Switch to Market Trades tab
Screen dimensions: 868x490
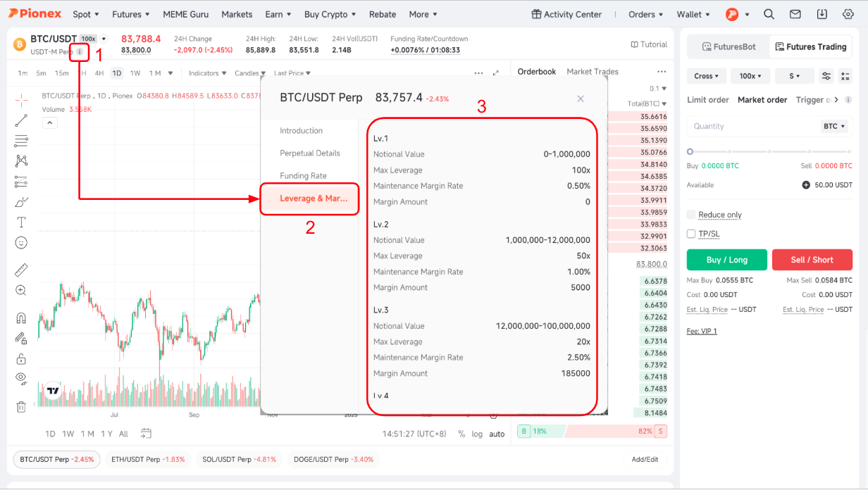593,72
